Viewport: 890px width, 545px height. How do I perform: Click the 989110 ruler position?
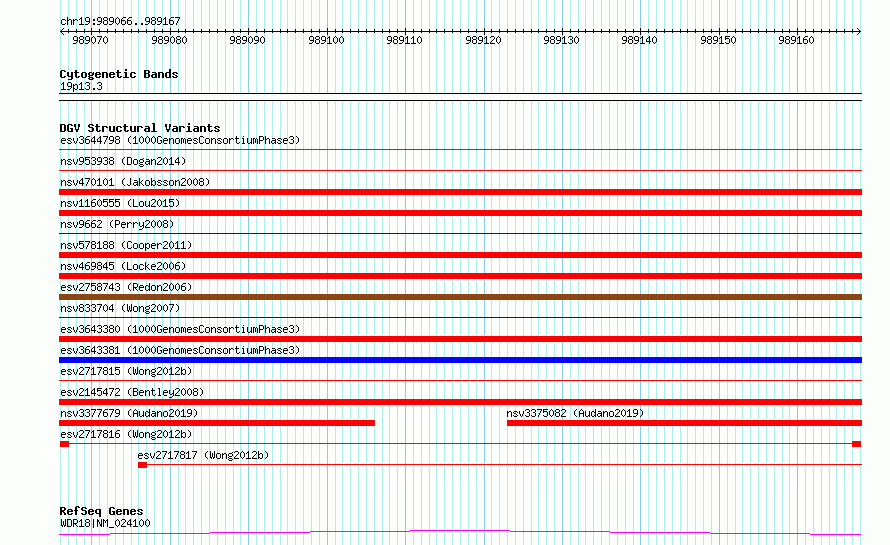point(405,40)
